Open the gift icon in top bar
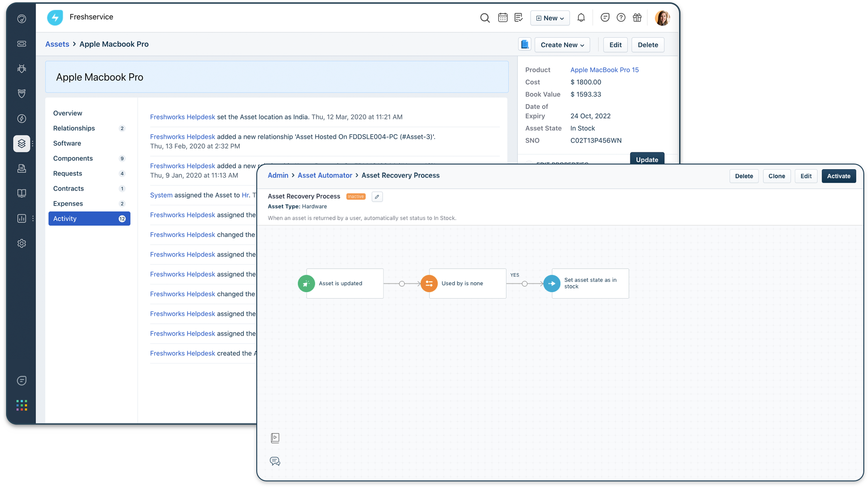The height and width of the screenshot is (487, 868). pos(637,18)
